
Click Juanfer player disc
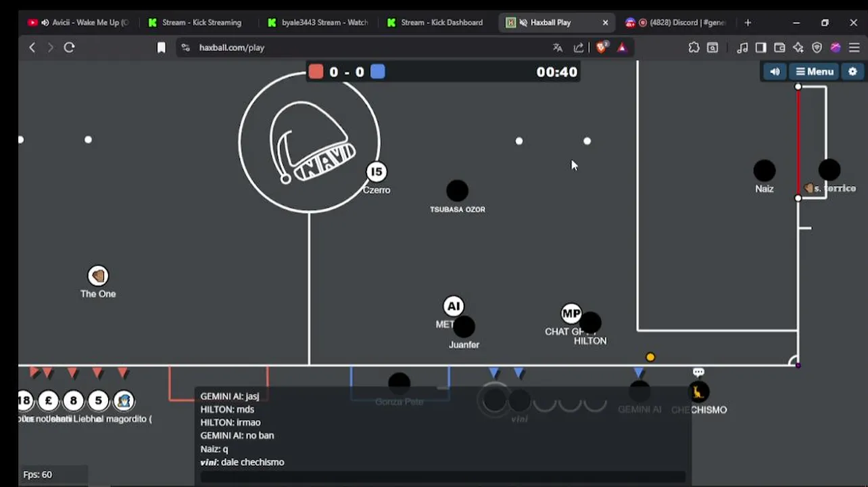coord(464,327)
